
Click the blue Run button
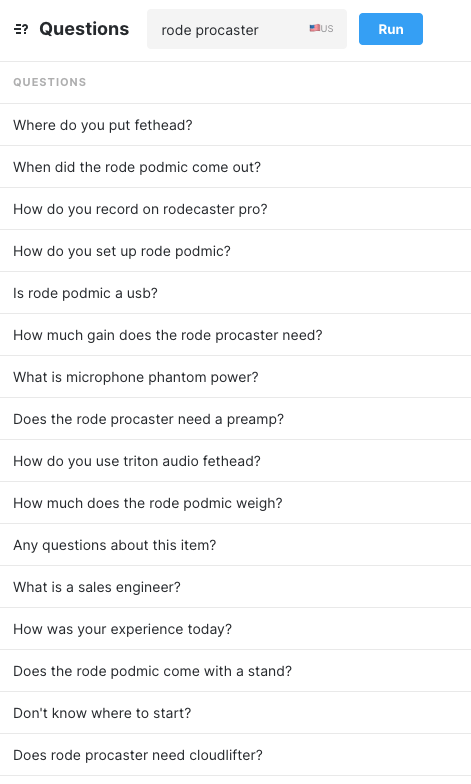(390, 29)
